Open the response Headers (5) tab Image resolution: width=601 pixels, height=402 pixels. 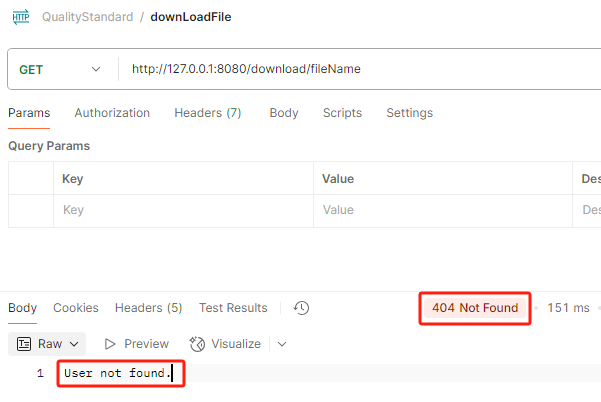tap(148, 308)
